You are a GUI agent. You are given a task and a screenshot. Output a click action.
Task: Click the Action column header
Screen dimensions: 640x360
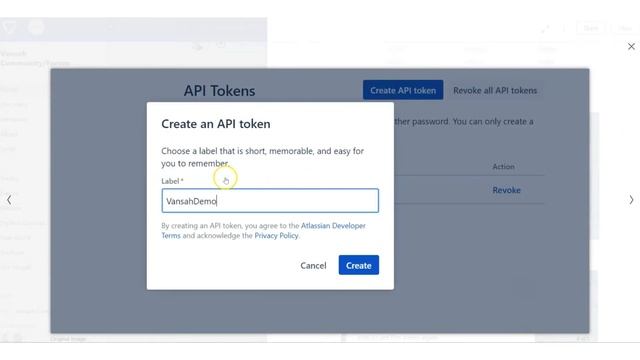coord(503,167)
